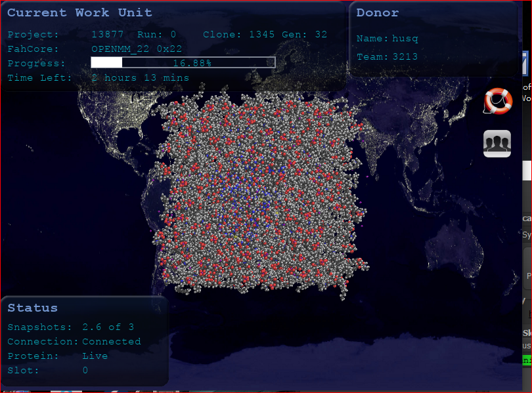Open the team members icon
The height and width of the screenshot is (393, 532).
(x=497, y=144)
